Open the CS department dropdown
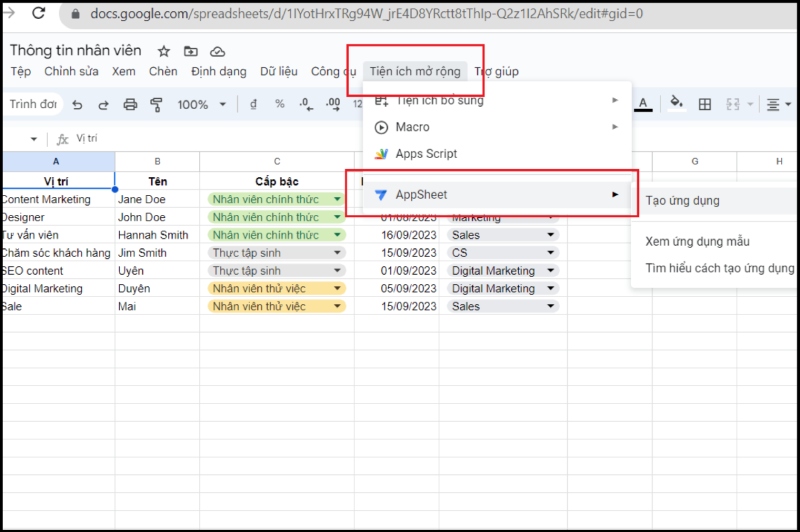Viewport: 800px width, 532px height. (551, 252)
